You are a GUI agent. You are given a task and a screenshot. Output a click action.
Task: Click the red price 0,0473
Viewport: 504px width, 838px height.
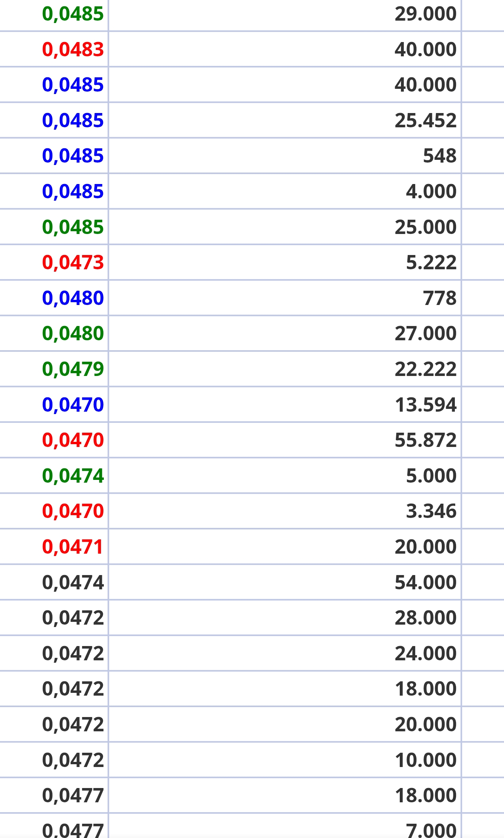point(73,263)
